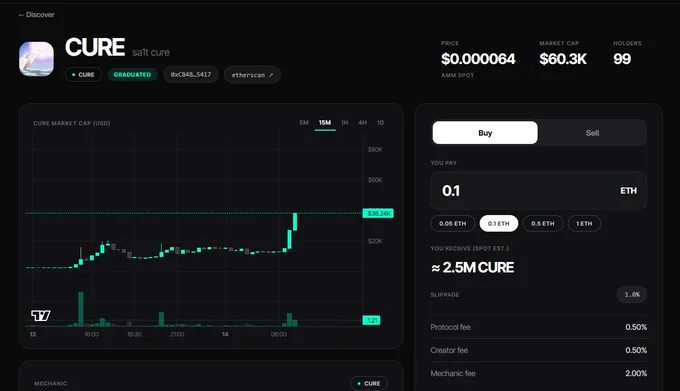This screenshot has height=391, width=680.
Task: Click the AMM SPOT label
Action: (458, 75)
